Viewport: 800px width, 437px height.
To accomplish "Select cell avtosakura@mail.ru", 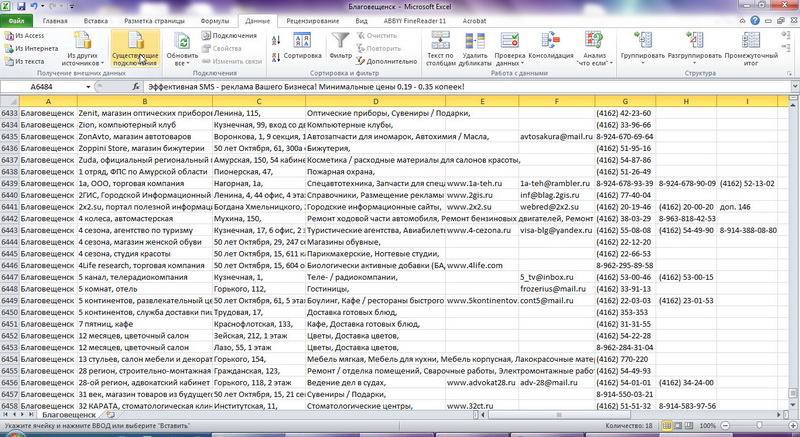I will point(557,137).
